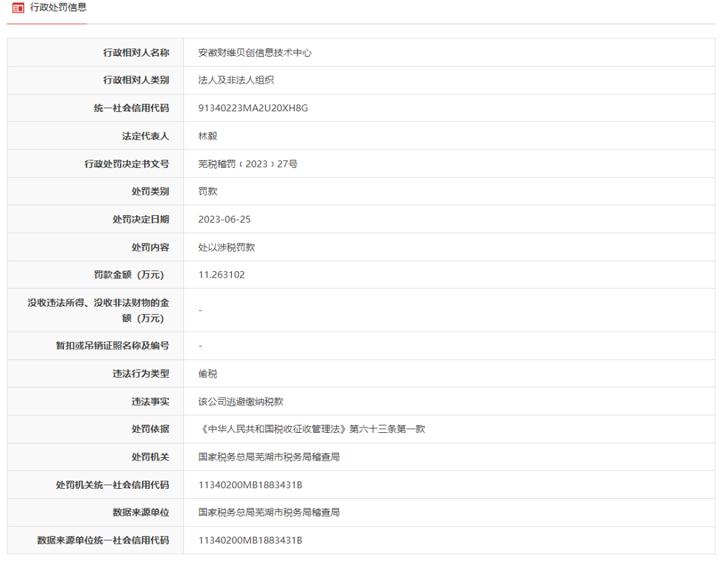
Task: Select fine amount 11.263102
Action: 222,274
